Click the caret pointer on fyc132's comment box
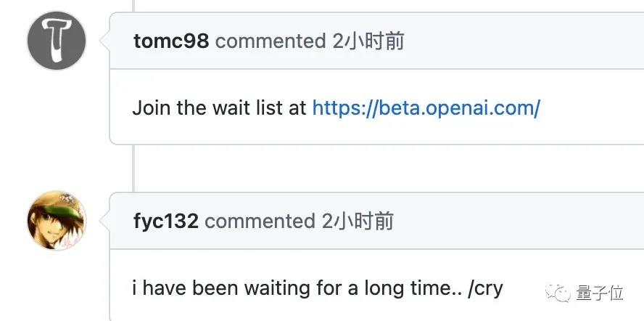The height and width of the screenshot is (321, 644). click(x=105, y=221)
